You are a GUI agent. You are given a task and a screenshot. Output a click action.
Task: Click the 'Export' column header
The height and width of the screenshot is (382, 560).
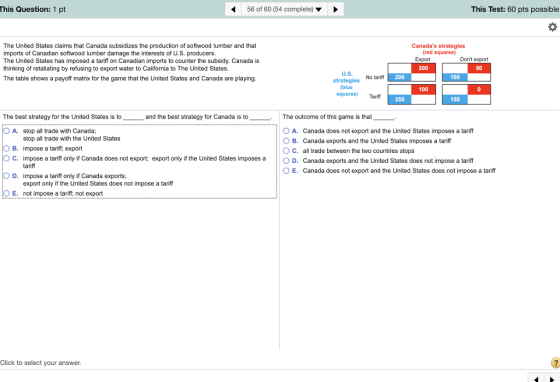(422, 59)
